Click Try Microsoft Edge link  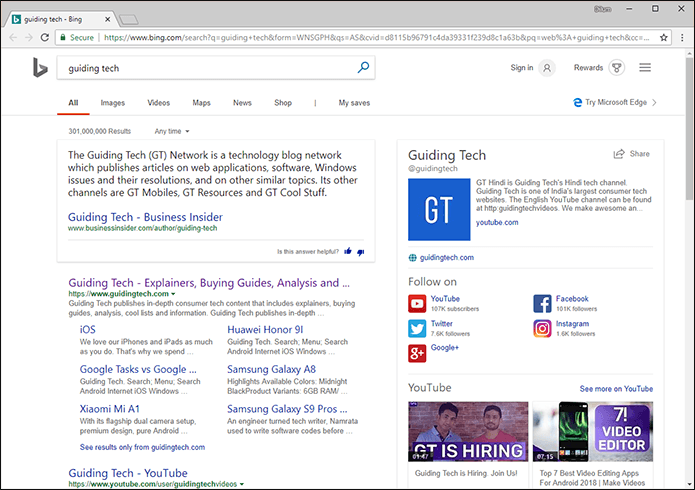coord(616,102)
